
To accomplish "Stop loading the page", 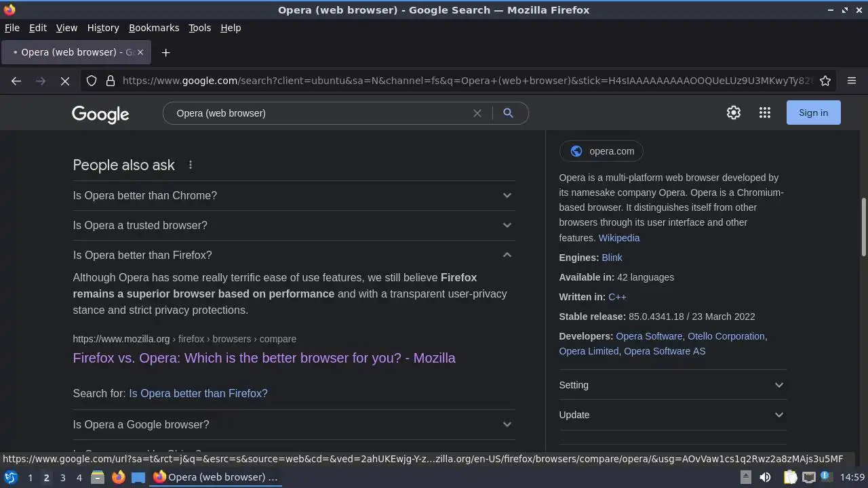I will (65, 81).
